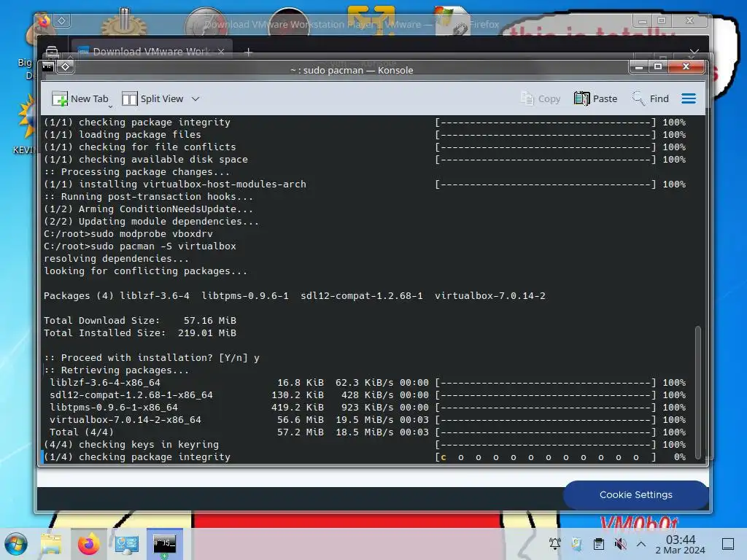The image size is (747, 560).
Task: Click the tray icon right of the bell
Action: [576, 544]
